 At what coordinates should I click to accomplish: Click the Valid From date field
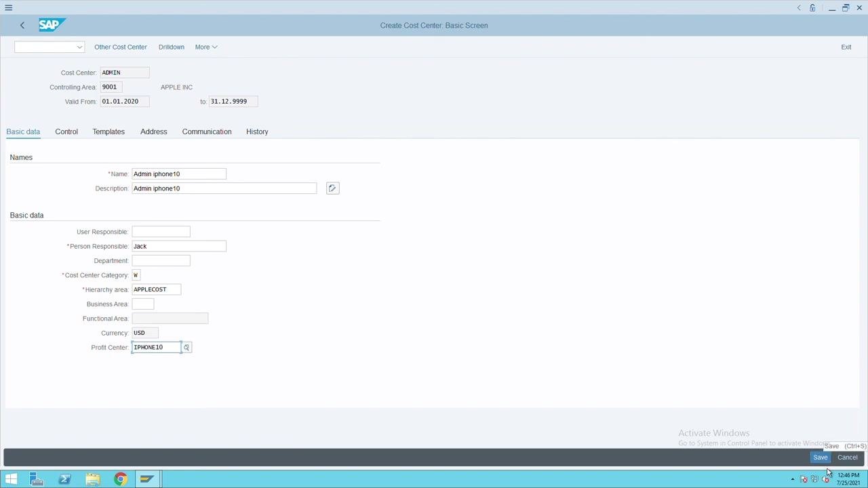125,102
